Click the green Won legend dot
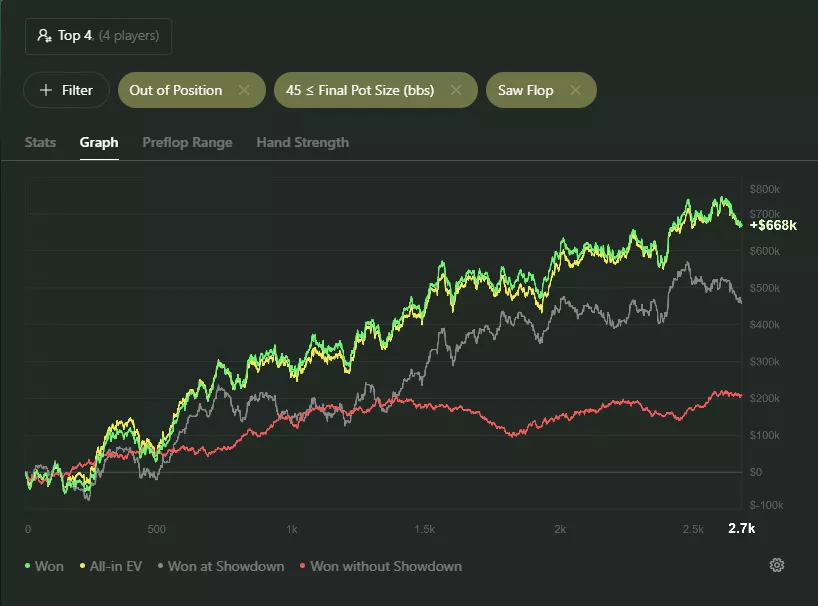 (27, 566)
